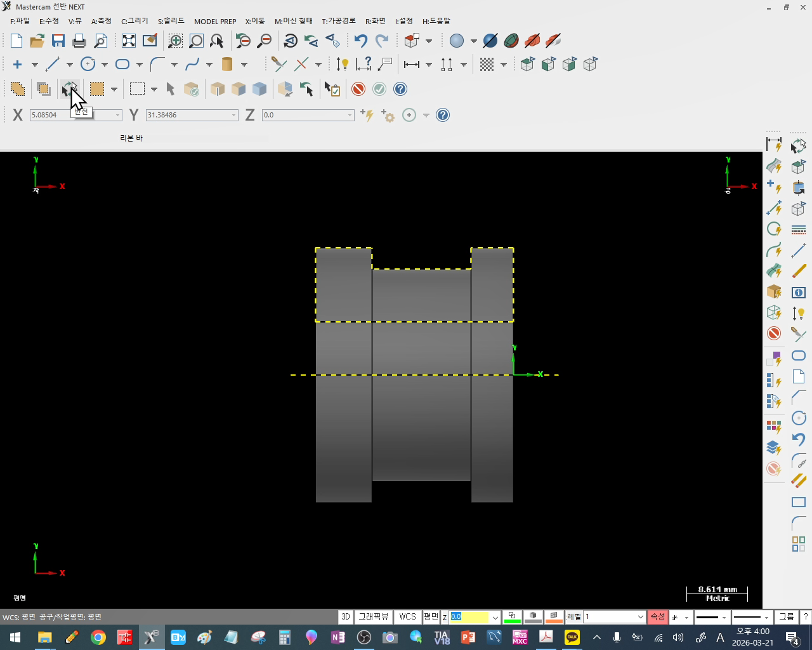This screenshot has height=650, width=812.
Task: Redo the undone action
Action: pos(381,41)
